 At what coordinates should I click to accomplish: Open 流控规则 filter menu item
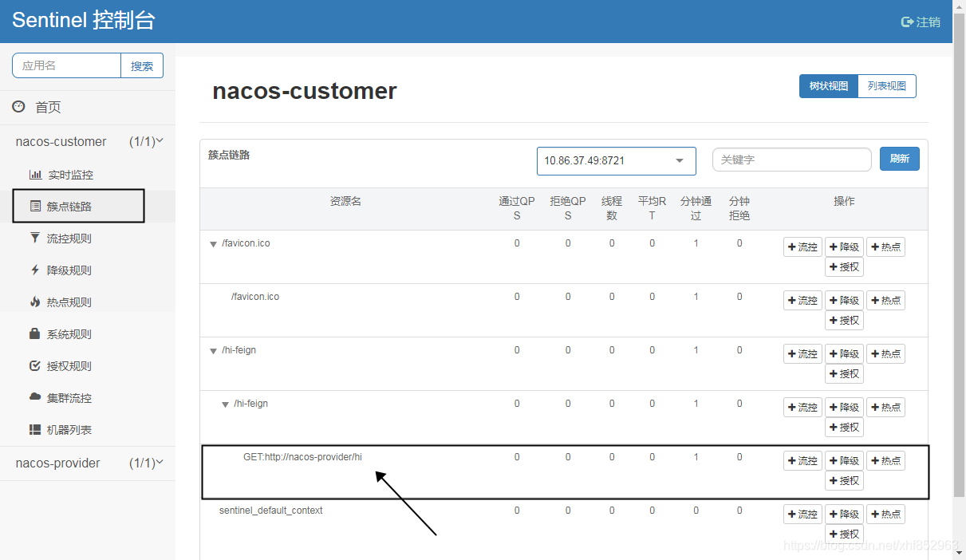61,239
